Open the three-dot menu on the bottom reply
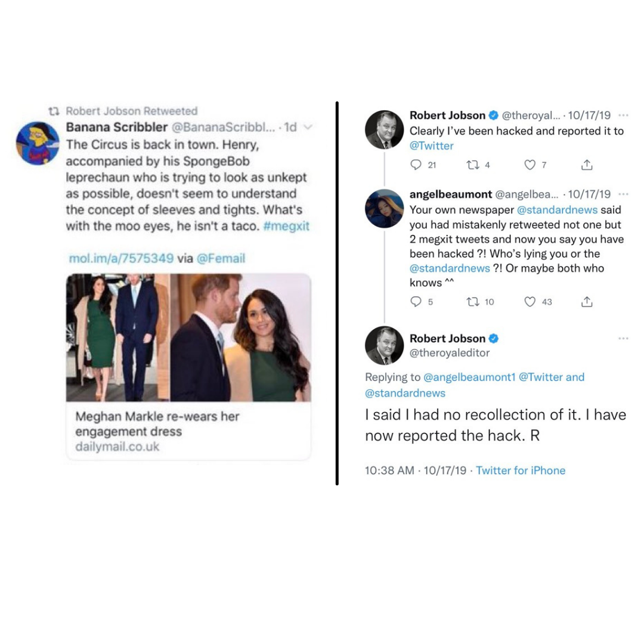Viewport: 644px width, 644px height. pos(623,339)
